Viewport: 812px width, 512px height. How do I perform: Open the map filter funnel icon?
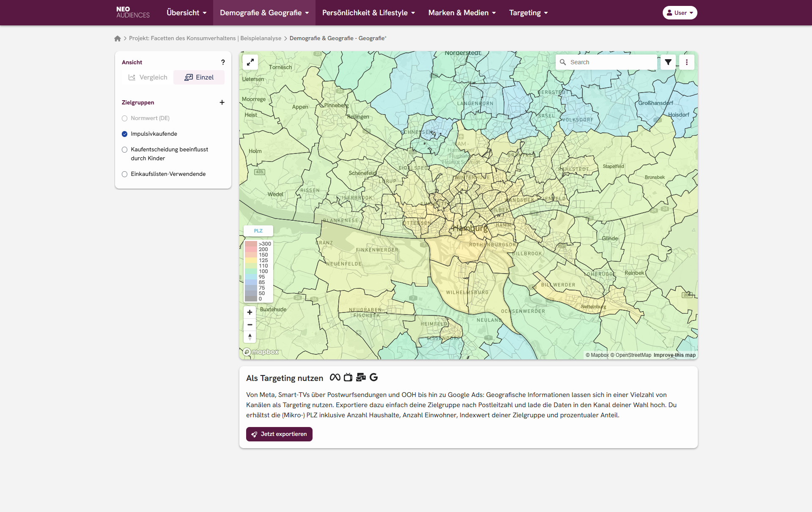pyautogui.click(x=668, y=62)
